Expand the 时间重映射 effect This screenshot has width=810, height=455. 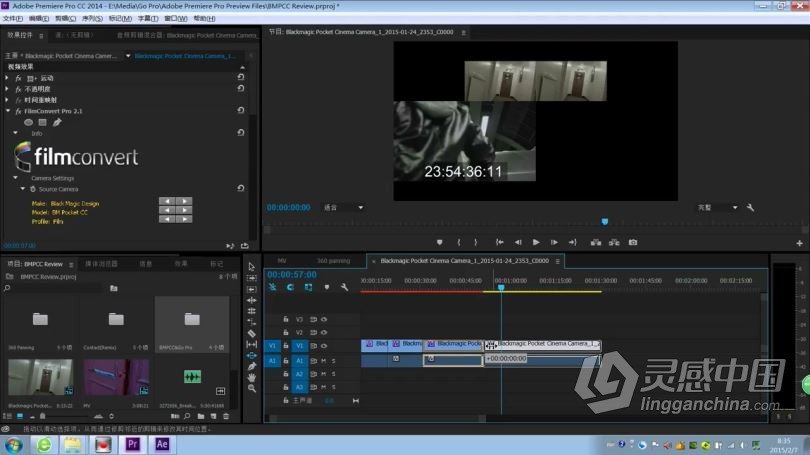coord(7,100)
